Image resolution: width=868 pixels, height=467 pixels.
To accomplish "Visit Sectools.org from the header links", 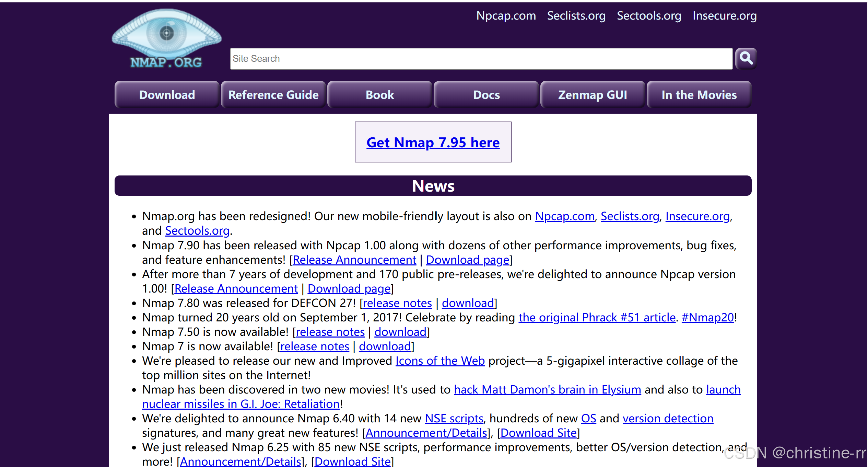I will click(x=649, y=16).
